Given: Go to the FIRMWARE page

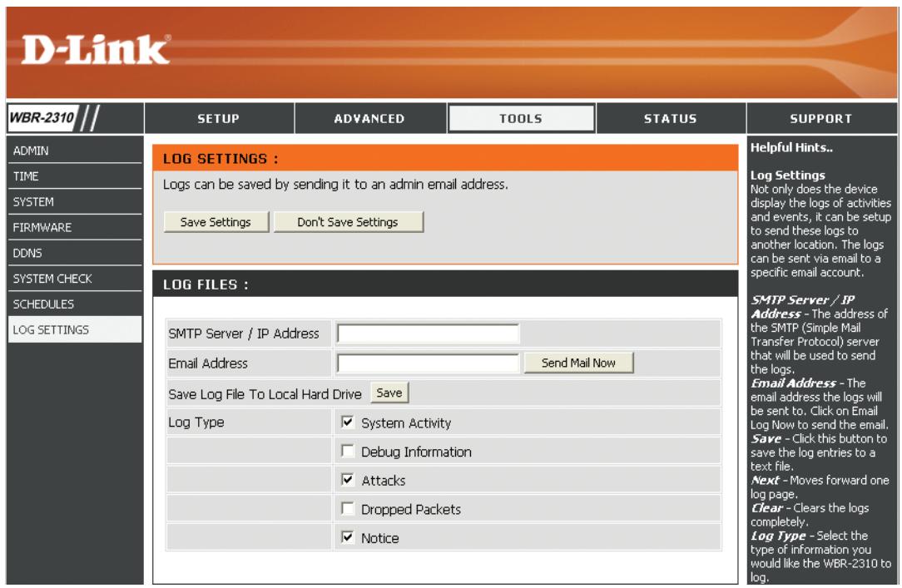Looking at the screenshot, I should [75, 228].
